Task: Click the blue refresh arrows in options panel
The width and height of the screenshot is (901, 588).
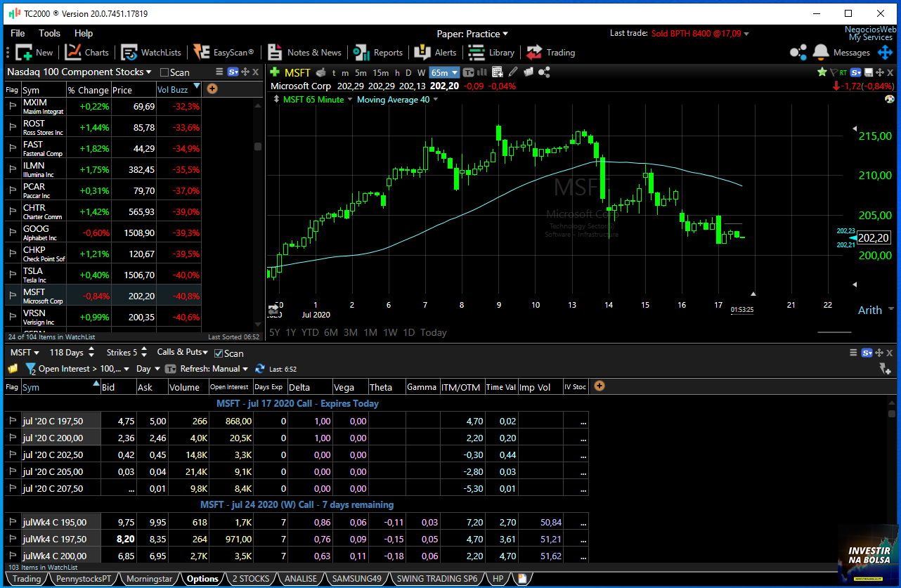Action: [x=260, y=369]
